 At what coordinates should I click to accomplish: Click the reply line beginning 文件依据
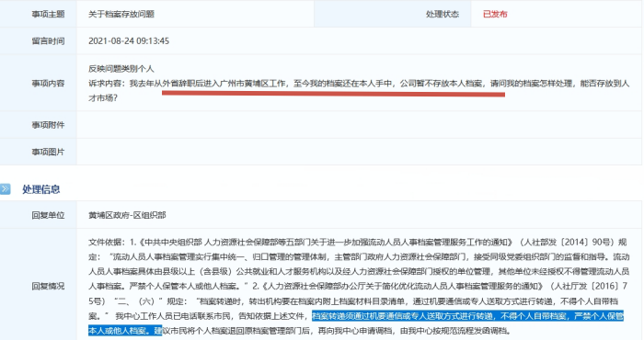point(358,242)
